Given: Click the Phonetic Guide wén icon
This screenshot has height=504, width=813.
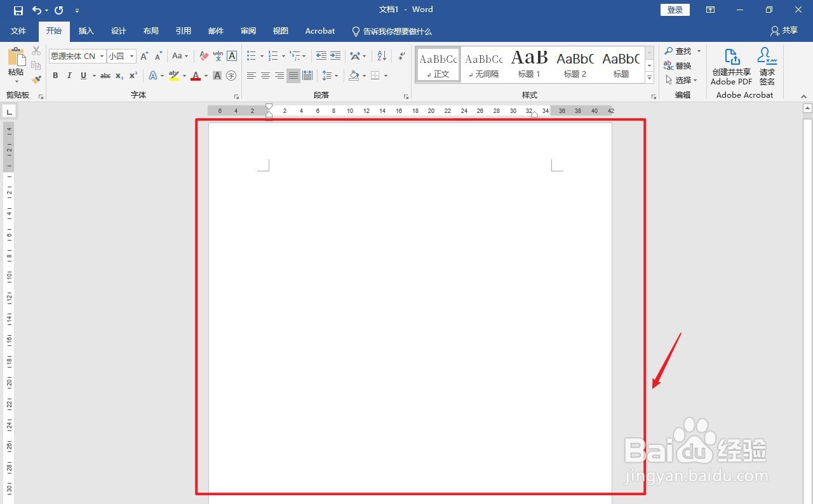Looking at the screenshot, I should coord(218,56).
